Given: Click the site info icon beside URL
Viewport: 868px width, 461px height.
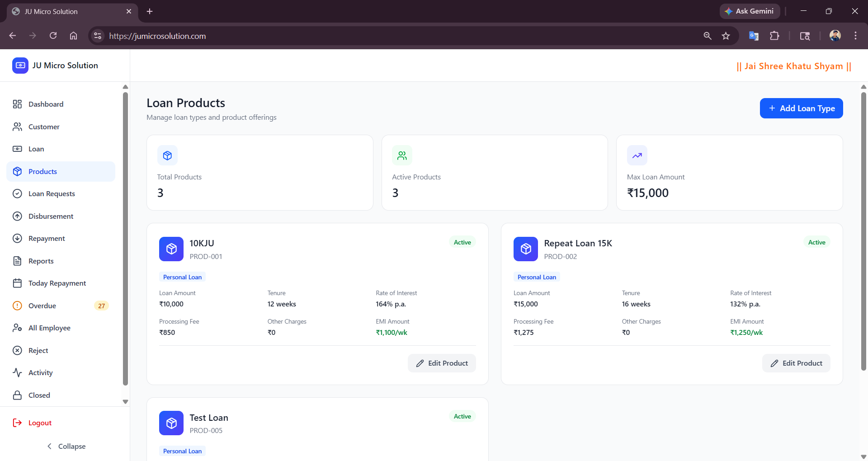Looking at the screenshot, I should tap(98, 36).
